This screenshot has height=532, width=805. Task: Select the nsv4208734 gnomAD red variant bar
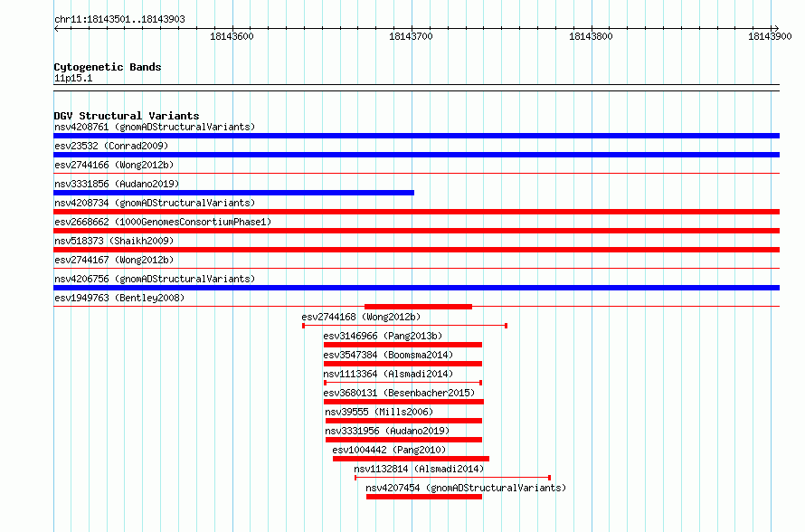[x=416, y=212]
